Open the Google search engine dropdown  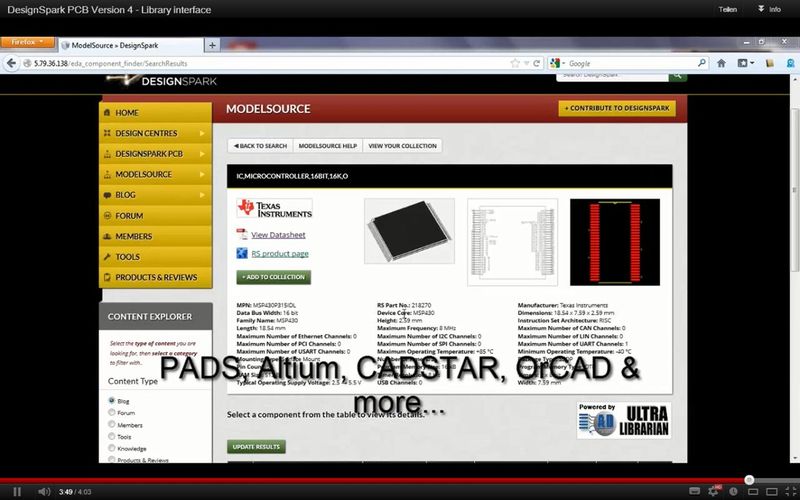click(x=557, y=63)
